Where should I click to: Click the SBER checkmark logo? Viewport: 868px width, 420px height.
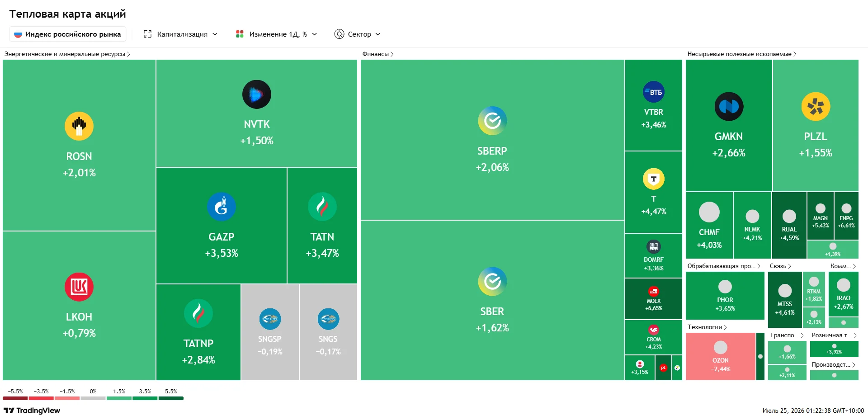point(492,281)
